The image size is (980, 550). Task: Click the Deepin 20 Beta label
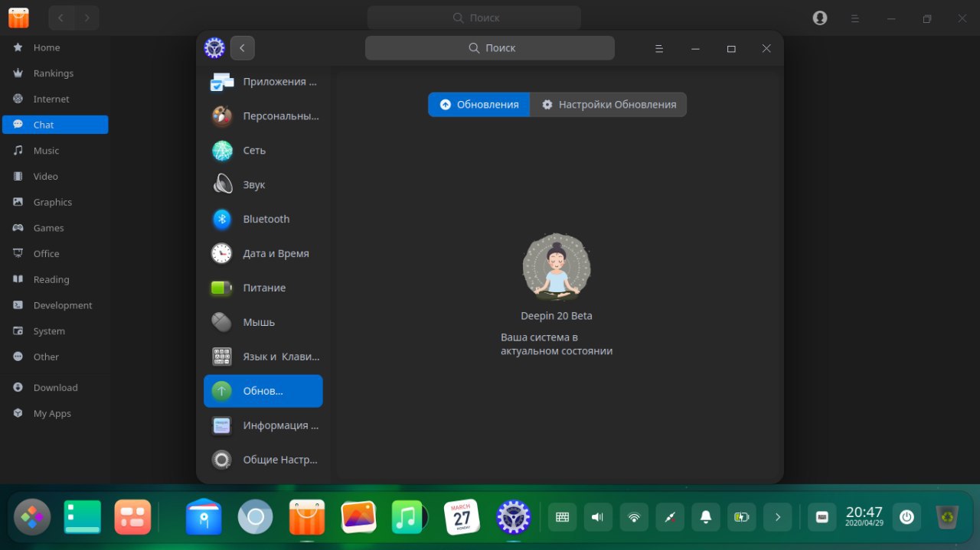pyautogui.click(x=557, y=316)
